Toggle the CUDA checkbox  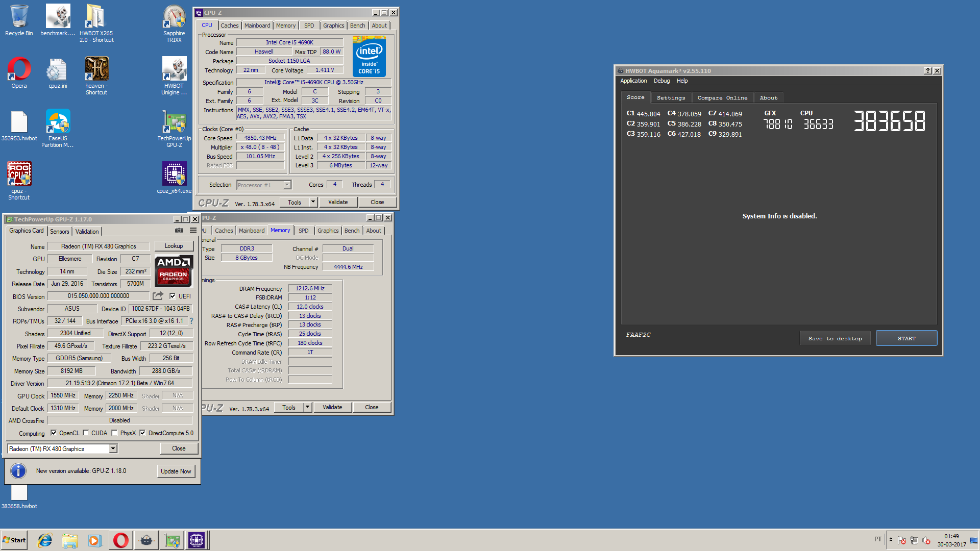(86, 433)
